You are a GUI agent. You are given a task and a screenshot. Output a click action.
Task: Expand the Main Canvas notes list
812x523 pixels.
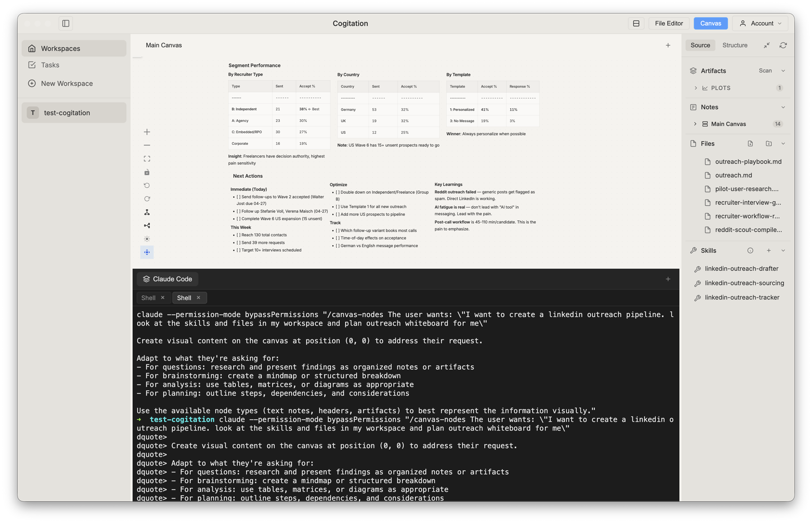click(x=695, y=124)
